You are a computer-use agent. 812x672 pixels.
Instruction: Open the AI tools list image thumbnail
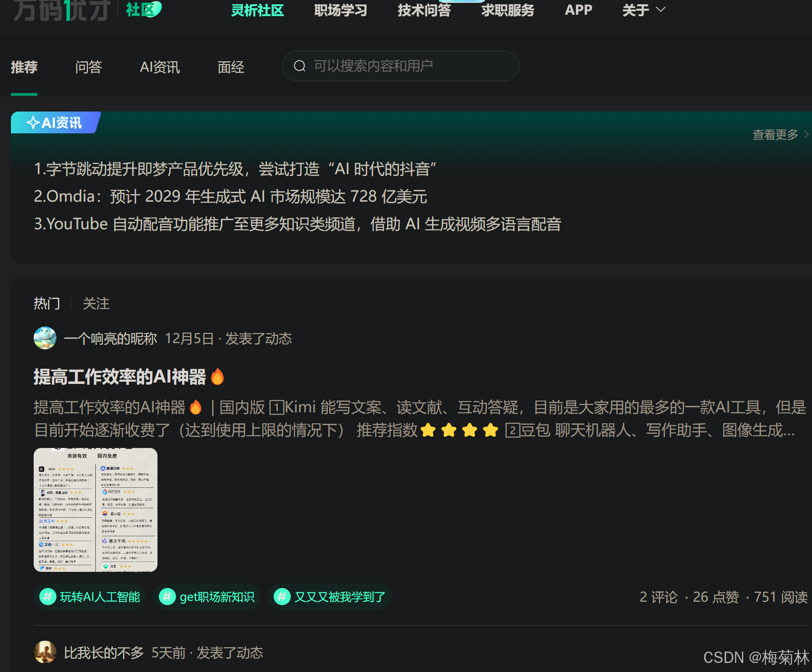coord(95,510)
